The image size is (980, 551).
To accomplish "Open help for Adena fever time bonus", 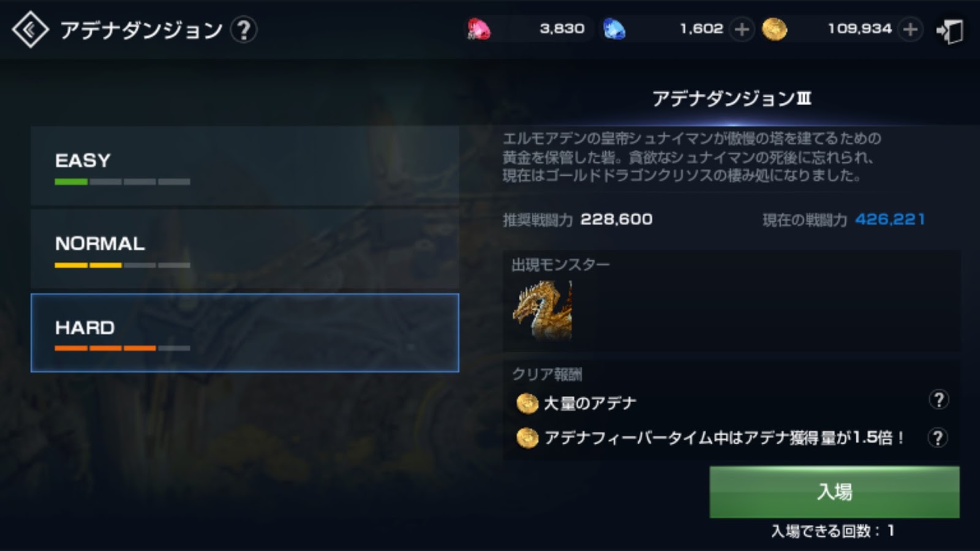I will tap(938, 437).
